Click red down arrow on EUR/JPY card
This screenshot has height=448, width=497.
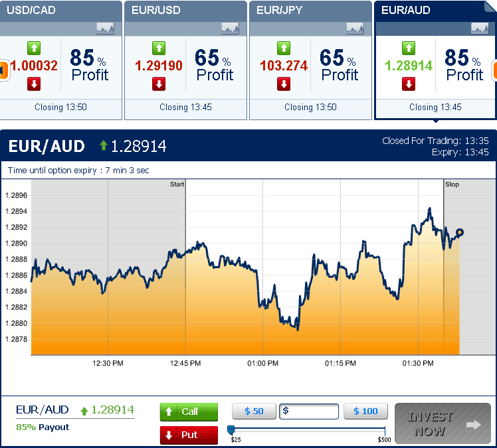pos(284,84)
